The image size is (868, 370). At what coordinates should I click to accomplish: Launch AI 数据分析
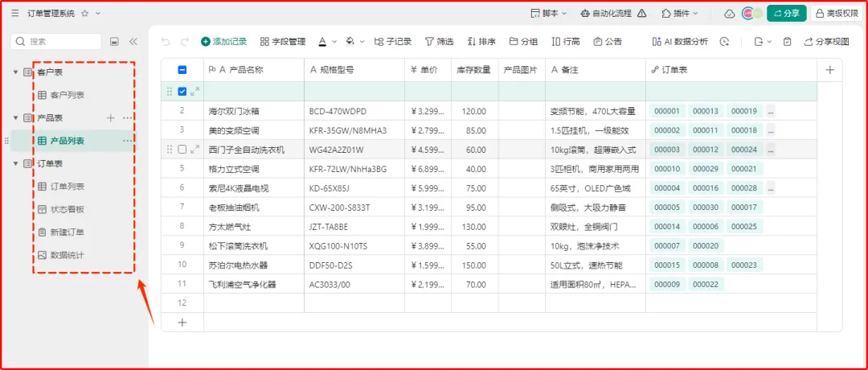pyautogui.click(x=680, y=42)
